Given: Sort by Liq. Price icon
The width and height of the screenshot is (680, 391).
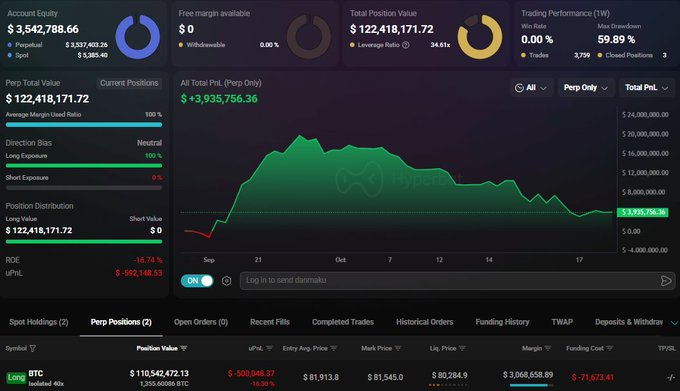Looking at the screenshot, I should coord(462,348).
